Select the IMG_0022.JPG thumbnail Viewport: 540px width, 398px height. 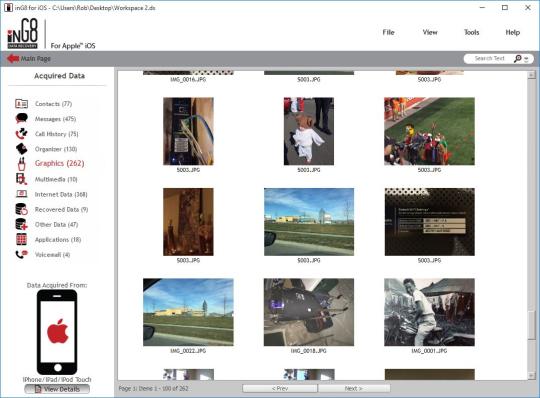(x=188, y=312)
